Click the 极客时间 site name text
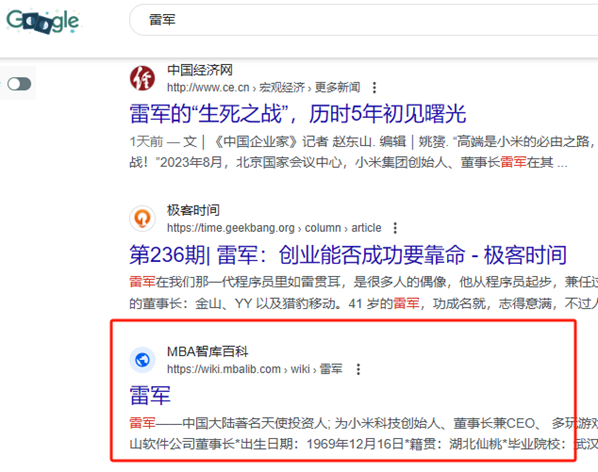Screen dimensions: 598x472 point(193,210)
